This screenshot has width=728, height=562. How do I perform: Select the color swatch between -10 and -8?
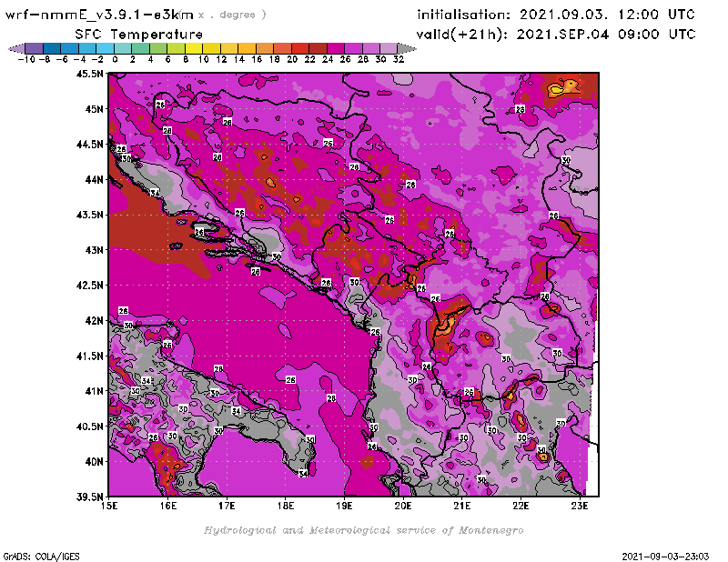point(35,48)
